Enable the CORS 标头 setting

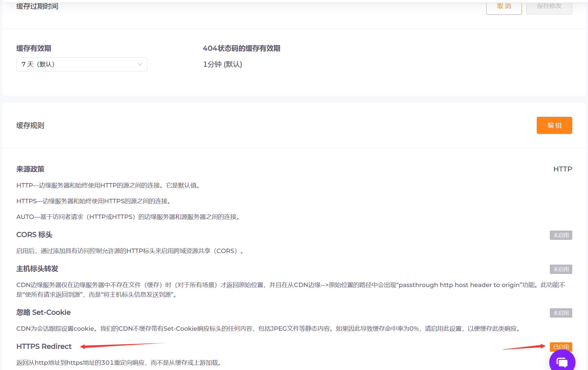561,235
